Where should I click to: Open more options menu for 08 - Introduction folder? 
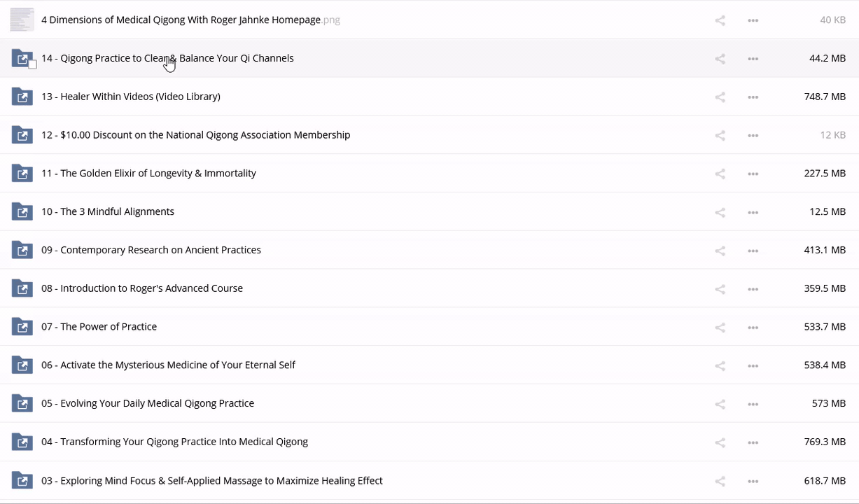(x=753, y=289)
